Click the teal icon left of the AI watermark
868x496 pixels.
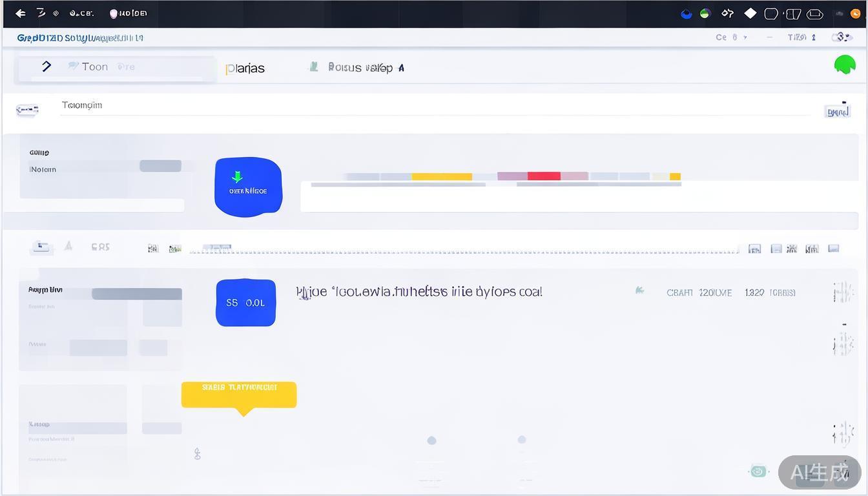click(758, 471)
